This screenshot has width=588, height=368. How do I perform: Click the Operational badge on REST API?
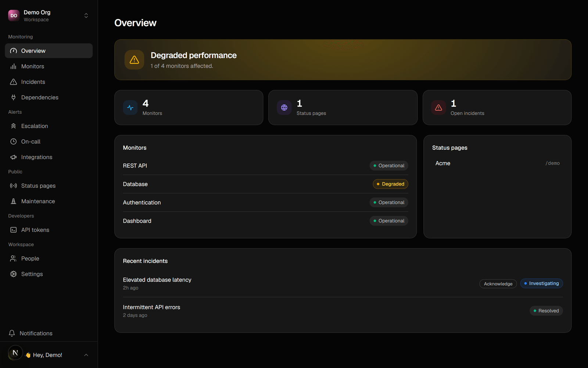tap(389, 166)
